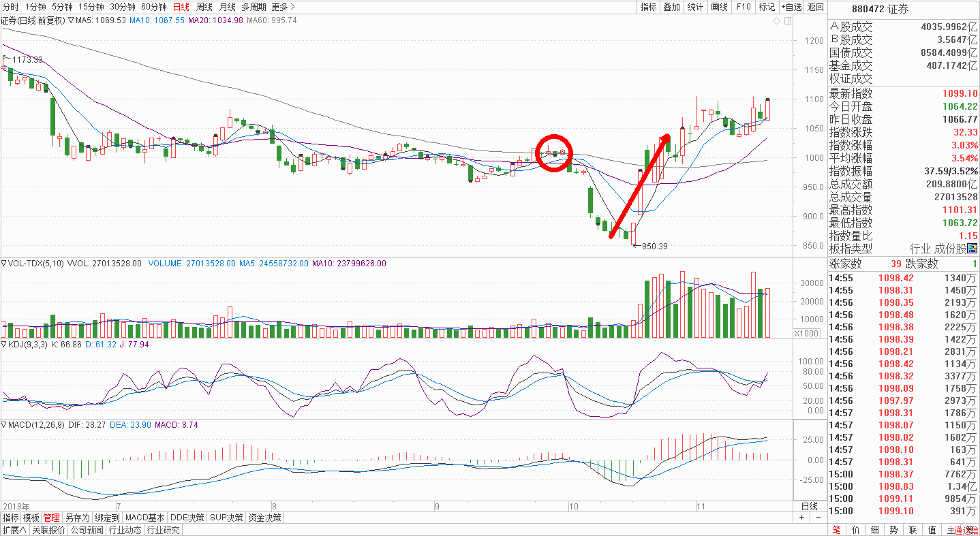The image size is (980, 536).
Task: Click the 叠加 overlay button
Action: 671,7
